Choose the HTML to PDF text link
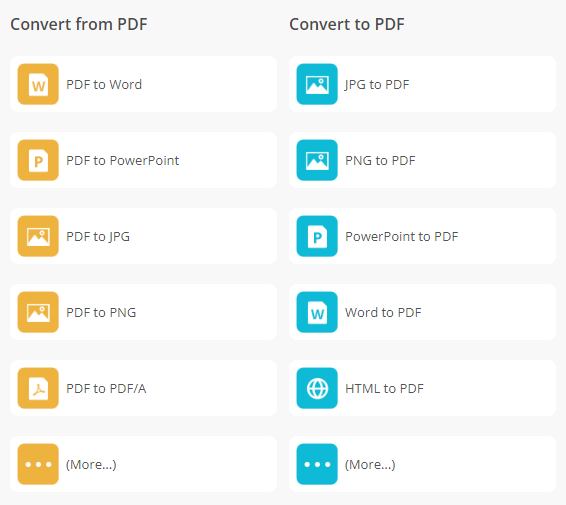 coord(384,388)
